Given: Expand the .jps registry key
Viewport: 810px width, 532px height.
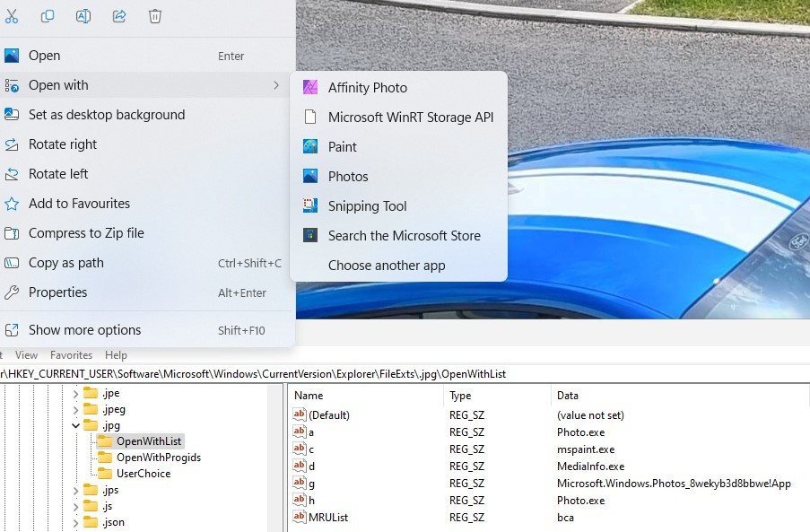Looking at the screenshot, I should [x=75, y=490].
